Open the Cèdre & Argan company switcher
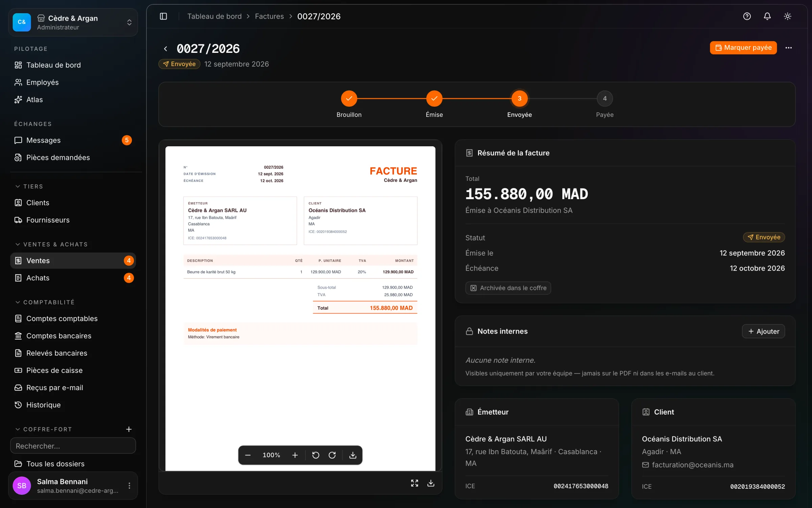 (x=73, y=22)
